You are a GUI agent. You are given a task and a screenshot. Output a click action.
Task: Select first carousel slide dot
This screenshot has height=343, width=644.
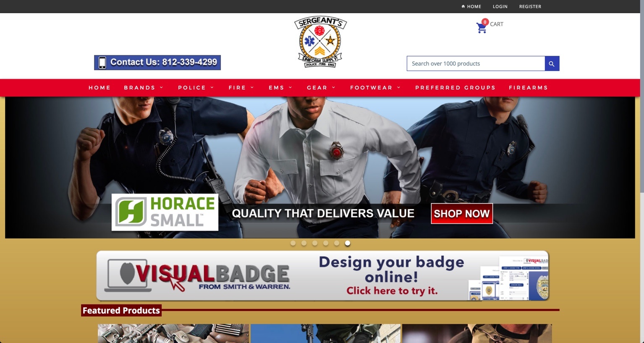pyautogui.click(x=293, y=243)
